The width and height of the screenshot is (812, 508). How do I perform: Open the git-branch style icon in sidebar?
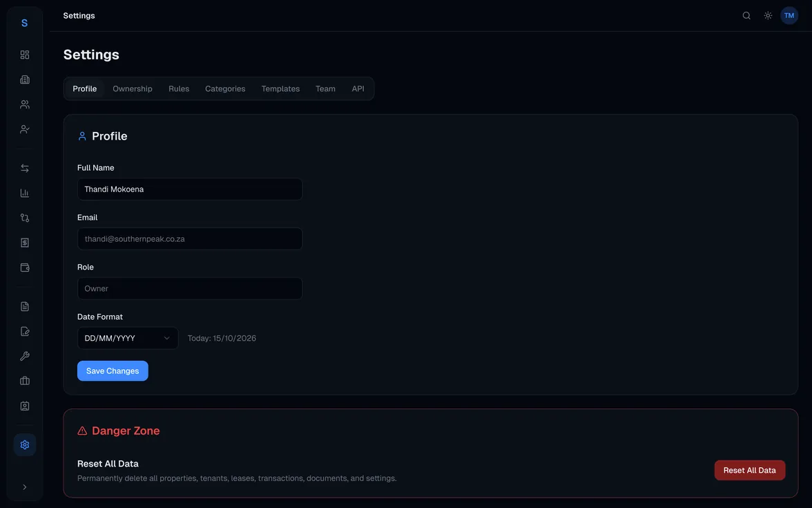pos(24,218)
